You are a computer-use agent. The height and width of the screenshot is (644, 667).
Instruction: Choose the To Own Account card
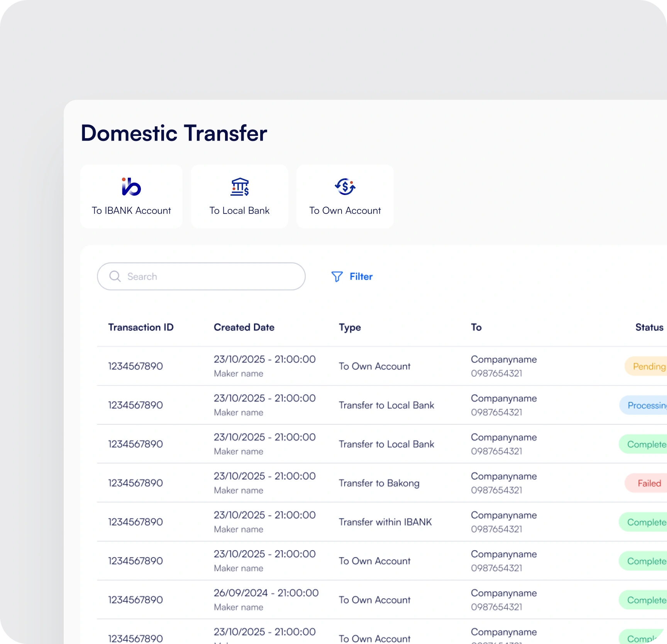[x=345, y=197]
